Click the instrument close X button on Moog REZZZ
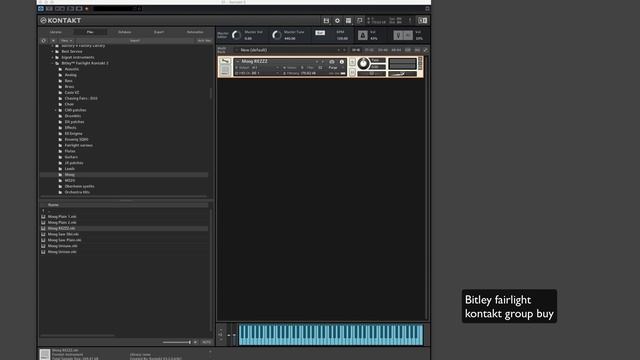This screenshot has width=640, height=360. [420, 59]
